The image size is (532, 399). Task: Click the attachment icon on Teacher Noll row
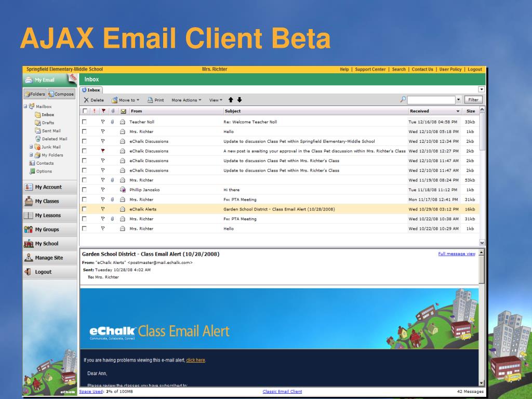[x=112, y=122]
